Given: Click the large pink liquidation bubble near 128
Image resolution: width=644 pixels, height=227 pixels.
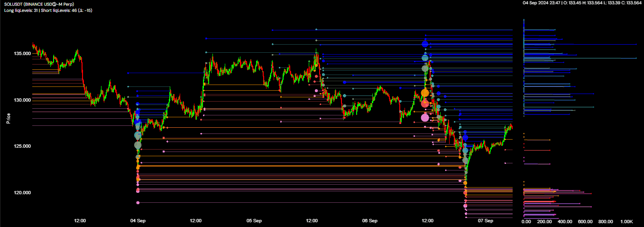Looking at the screenshot, I should click(425, 118).
